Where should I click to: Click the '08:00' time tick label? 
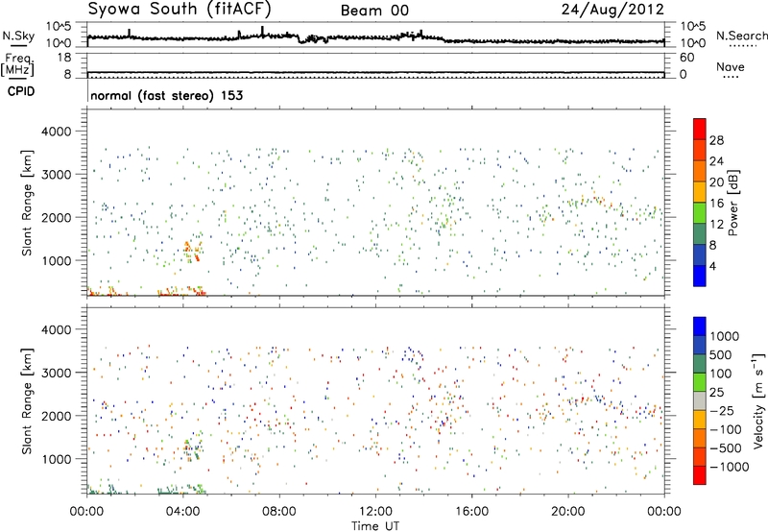coord(279,512)
